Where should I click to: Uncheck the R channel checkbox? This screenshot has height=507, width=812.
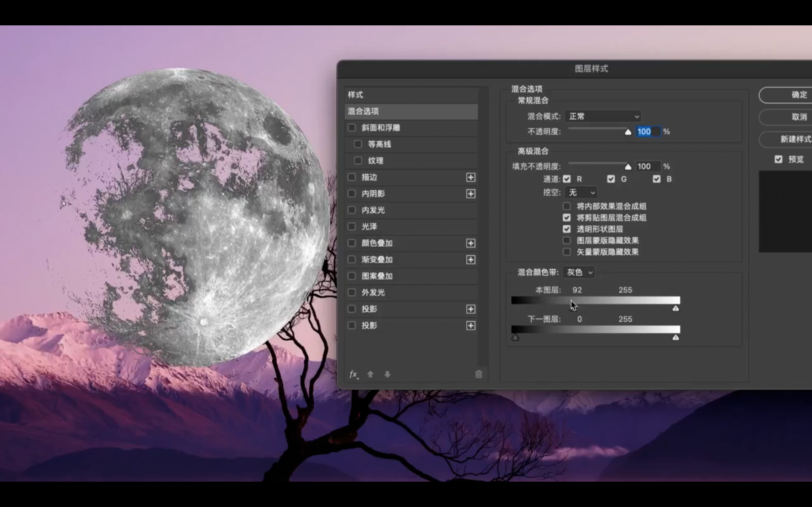coord(567,179)
